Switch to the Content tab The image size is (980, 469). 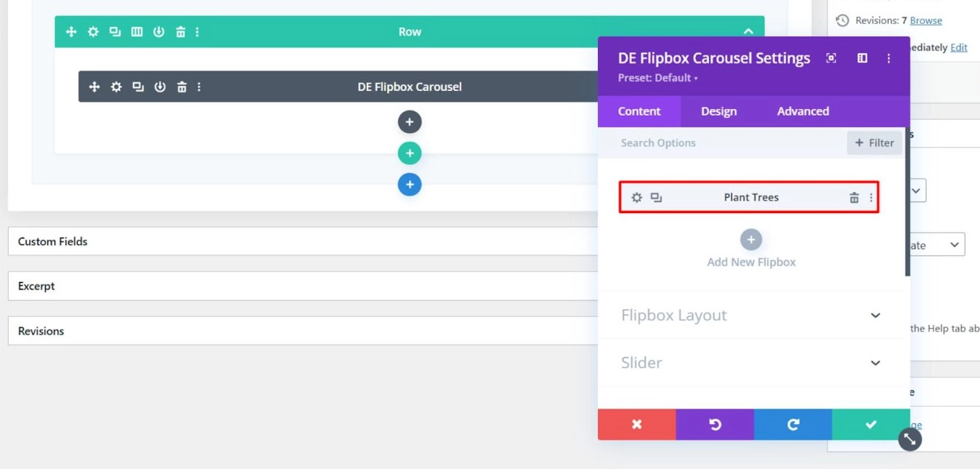click(x=639, y=111)
